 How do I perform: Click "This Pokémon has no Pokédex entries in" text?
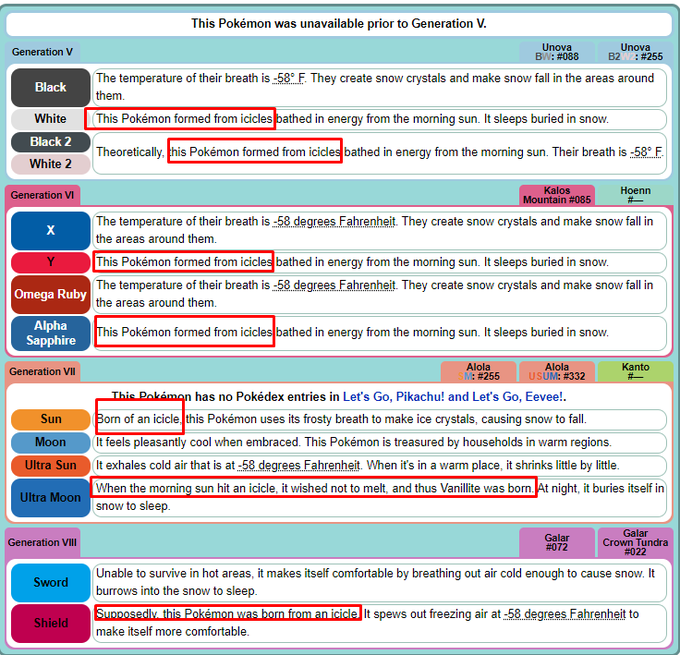pos(226,397)
